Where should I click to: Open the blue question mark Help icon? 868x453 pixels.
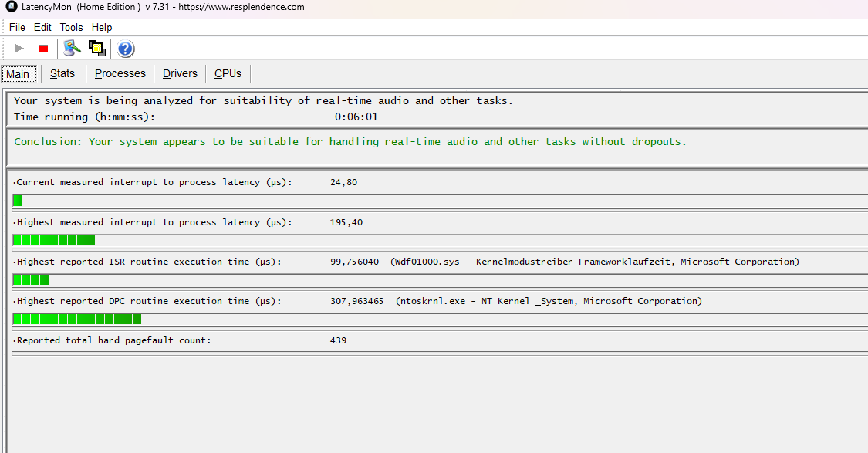click(126, 49)
